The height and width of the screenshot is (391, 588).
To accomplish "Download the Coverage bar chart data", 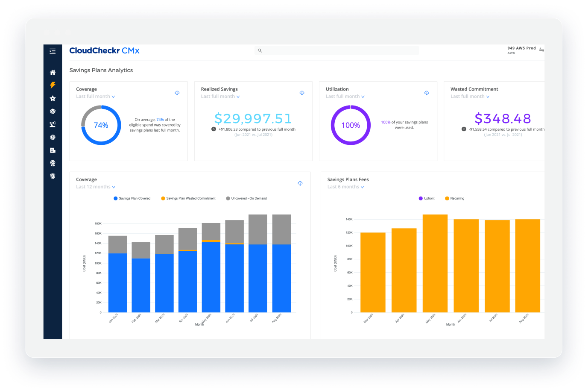I will (300, 183).
